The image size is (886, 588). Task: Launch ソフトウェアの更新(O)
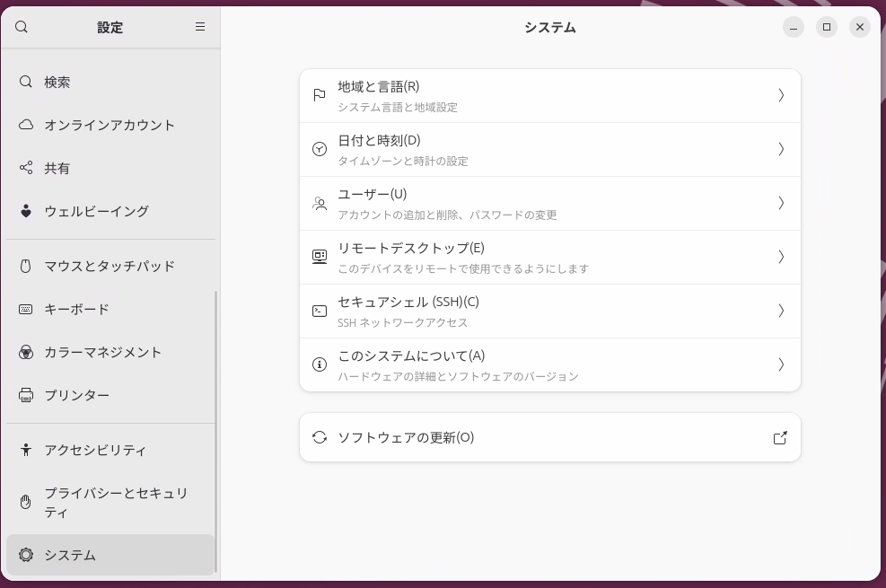coord(549,437)
